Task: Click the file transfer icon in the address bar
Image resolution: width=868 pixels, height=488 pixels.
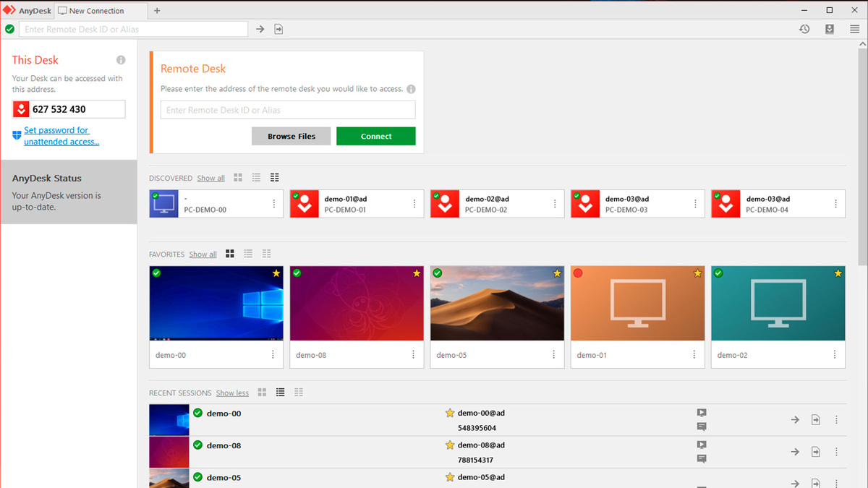Action: click(278, 29)
